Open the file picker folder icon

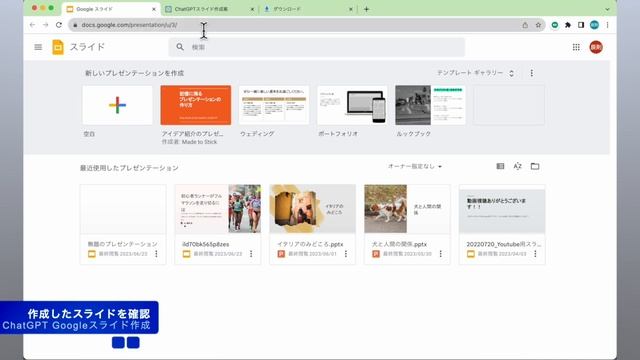535,166
